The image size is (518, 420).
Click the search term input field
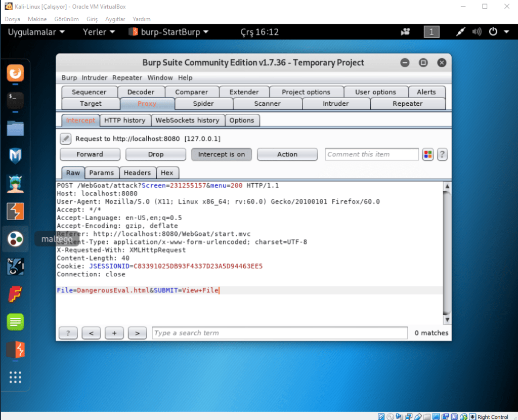click(279, 333)
